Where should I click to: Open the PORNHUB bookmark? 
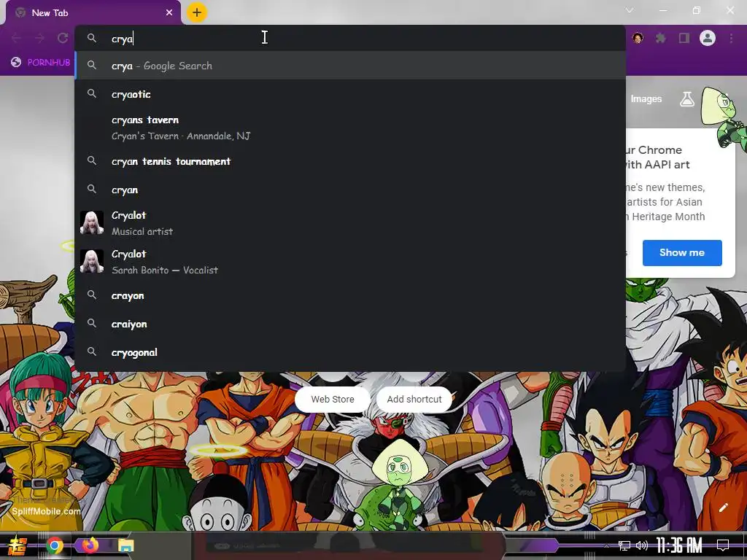click(42, 63)
